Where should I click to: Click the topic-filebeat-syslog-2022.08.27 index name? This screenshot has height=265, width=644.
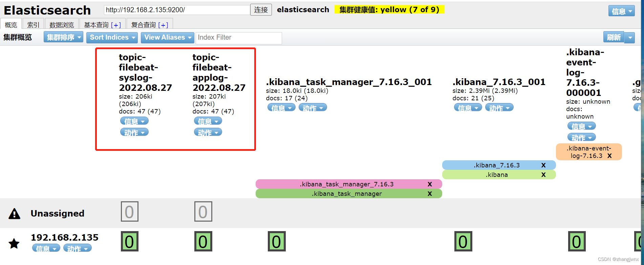coord(145,73)
